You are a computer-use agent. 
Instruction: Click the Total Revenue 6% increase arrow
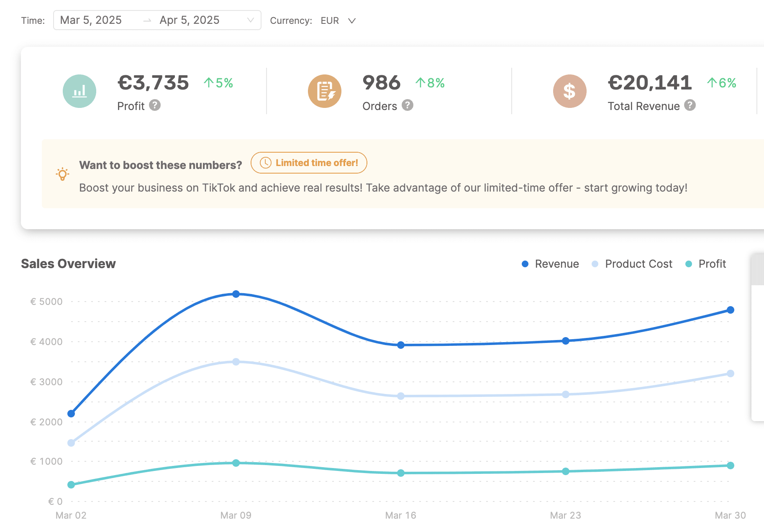click(x=712, y=82)
